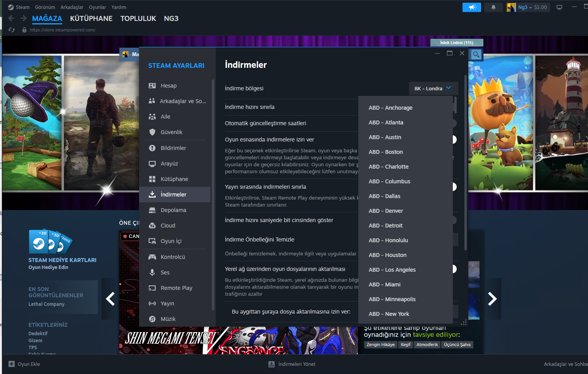
Task: Reload the store page
Action: pos(12,30)
